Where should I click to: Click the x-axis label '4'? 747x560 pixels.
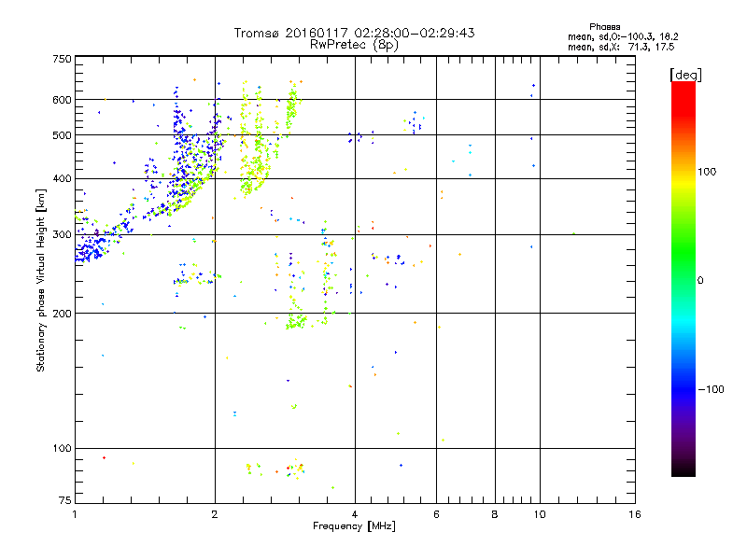click(355, 514)
